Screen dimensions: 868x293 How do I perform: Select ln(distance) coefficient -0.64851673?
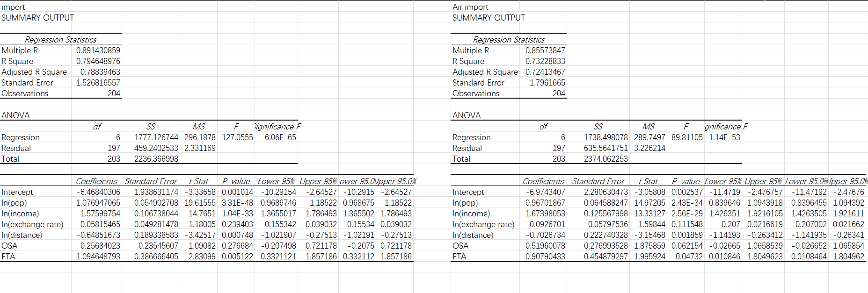point(98,235)
